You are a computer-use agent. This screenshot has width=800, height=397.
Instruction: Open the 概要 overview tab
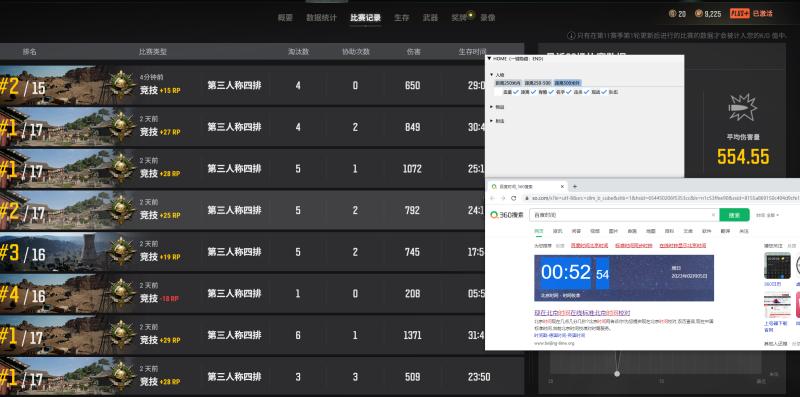(x=285, y=17)
